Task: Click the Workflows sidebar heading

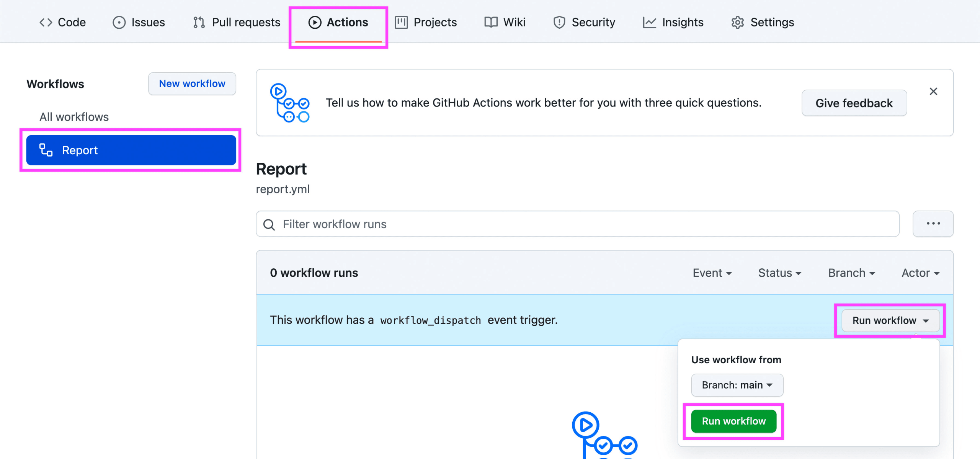Action: (x=55, y=84)
